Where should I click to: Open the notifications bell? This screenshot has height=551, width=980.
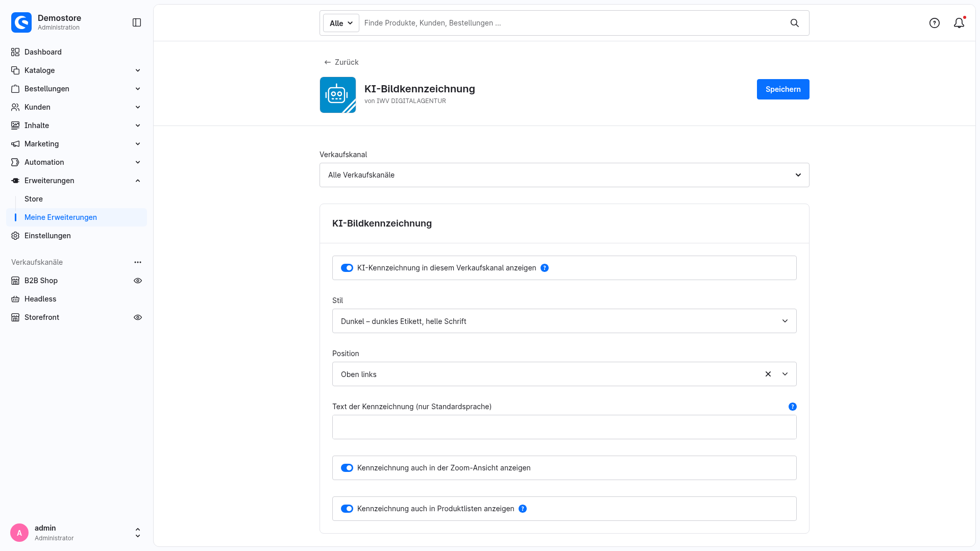pyautogui.click(x=959, y=23)
